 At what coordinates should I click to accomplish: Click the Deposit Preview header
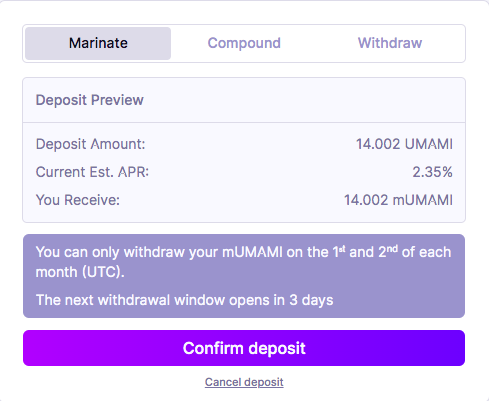pyautogui.click(x=90, y=100)
